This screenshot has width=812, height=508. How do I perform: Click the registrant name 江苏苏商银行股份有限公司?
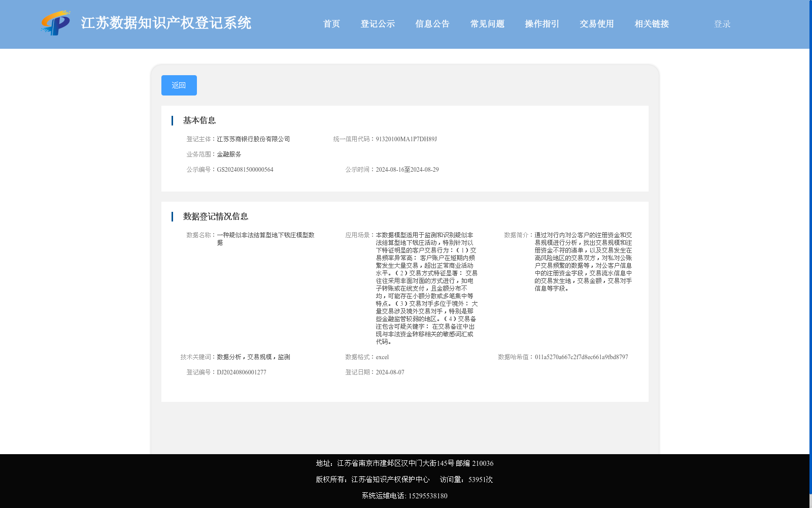[253, 139]
